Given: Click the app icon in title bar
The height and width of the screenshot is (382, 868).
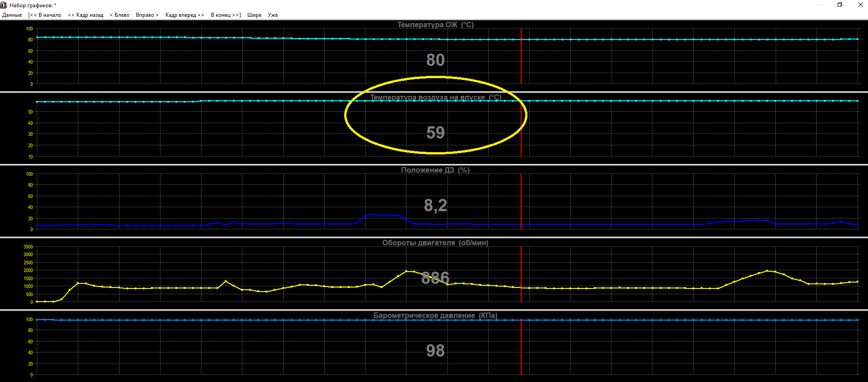Looking at the screenshot, I should tap(4, 5).
